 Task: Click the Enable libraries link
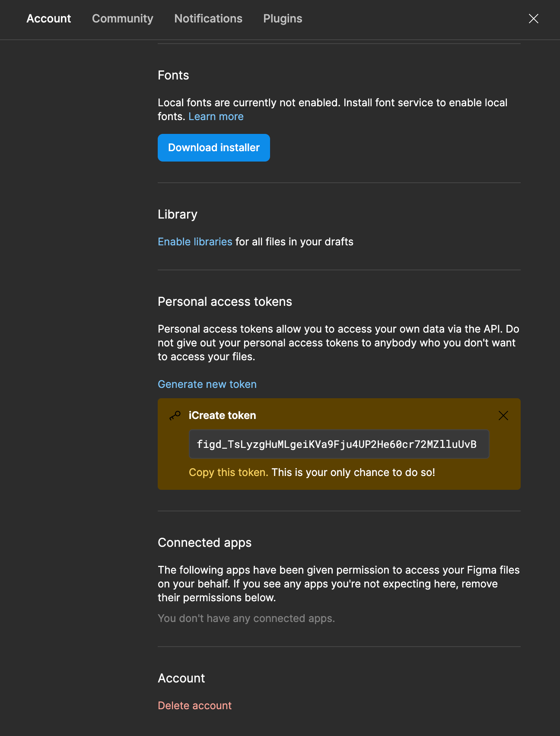coord(195,242)
